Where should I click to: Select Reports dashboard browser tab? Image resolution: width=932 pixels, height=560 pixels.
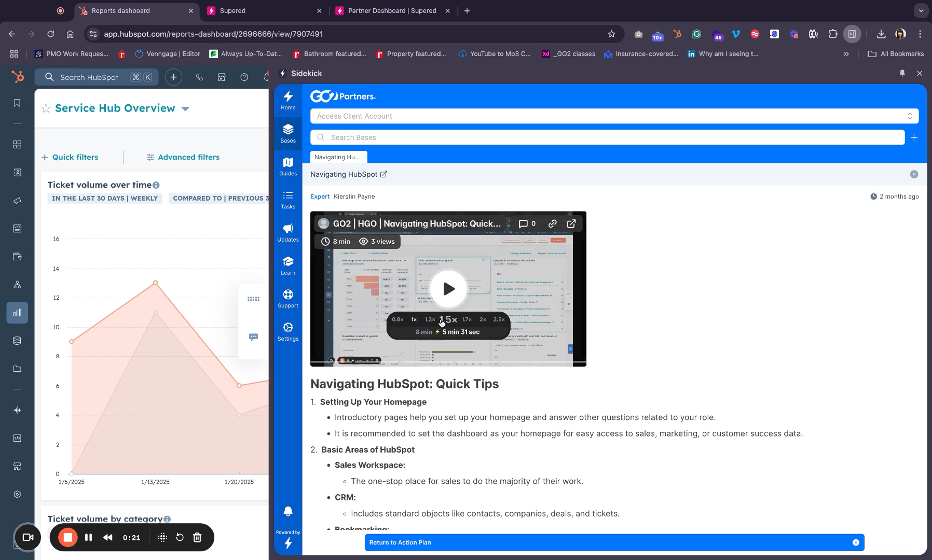[136, 11]
